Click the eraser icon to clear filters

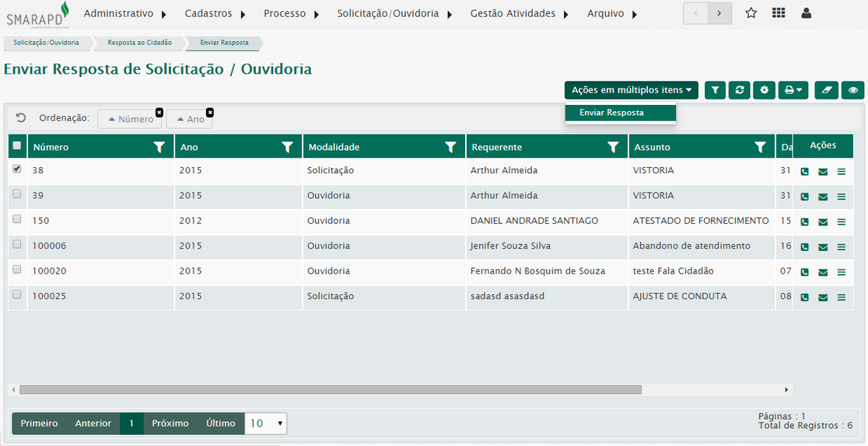click(827, 90)
